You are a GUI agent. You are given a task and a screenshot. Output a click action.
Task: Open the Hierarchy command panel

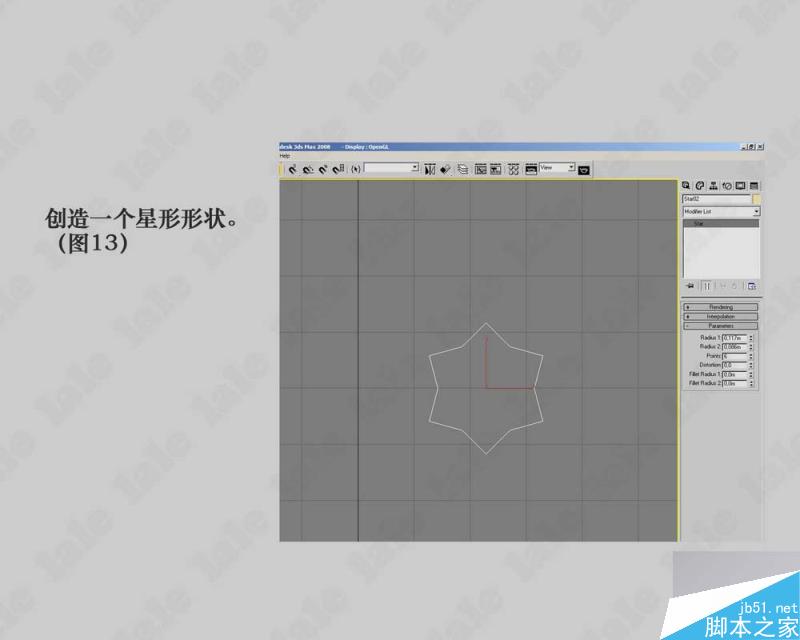pos(712,186)
